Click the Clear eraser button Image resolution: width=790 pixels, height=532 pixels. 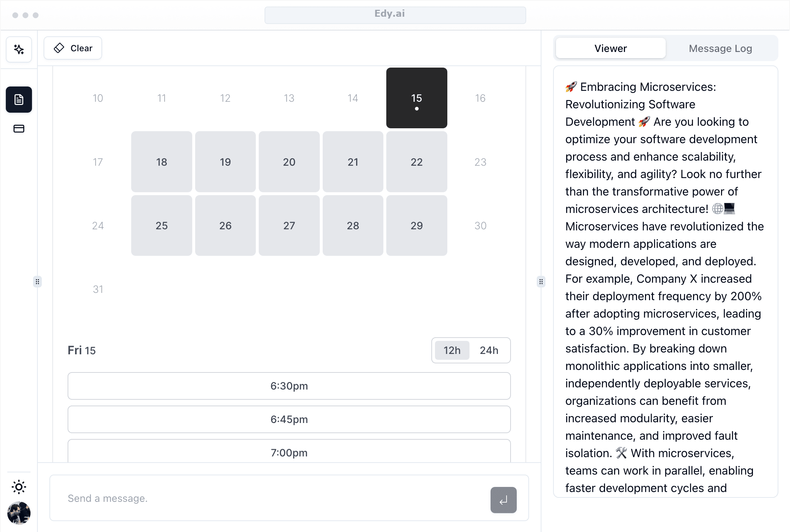click(x=73, y=48)
